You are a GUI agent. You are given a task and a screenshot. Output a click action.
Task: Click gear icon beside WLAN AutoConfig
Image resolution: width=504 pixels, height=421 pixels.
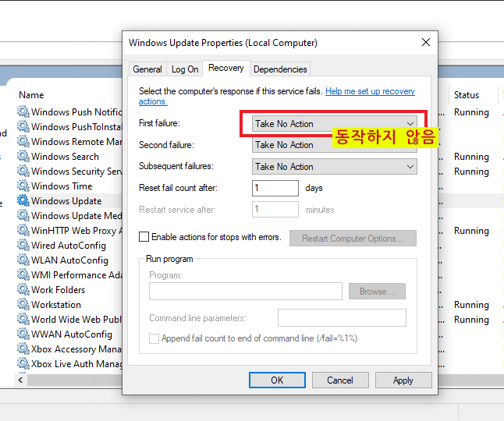point(23,260)
